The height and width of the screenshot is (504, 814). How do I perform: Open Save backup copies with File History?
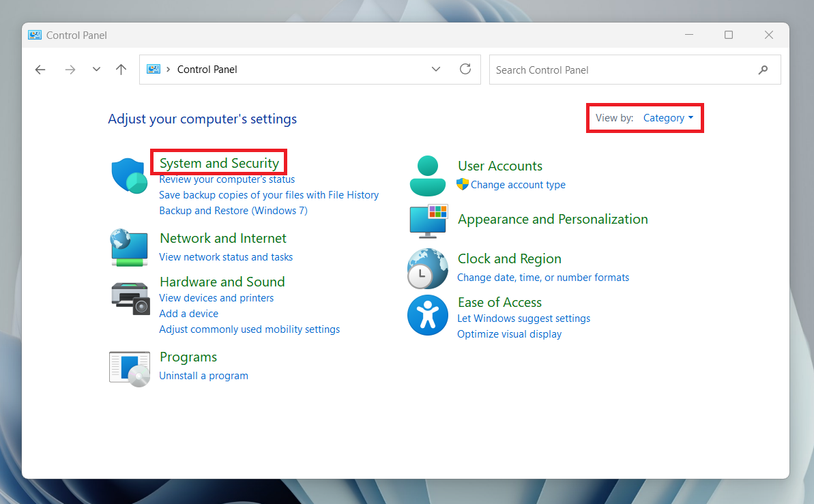(269, 194)
